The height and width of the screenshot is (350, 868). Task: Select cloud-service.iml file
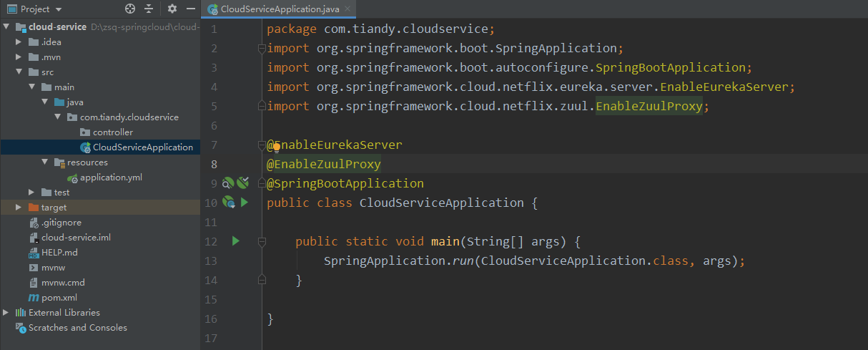tap(76, 238)
